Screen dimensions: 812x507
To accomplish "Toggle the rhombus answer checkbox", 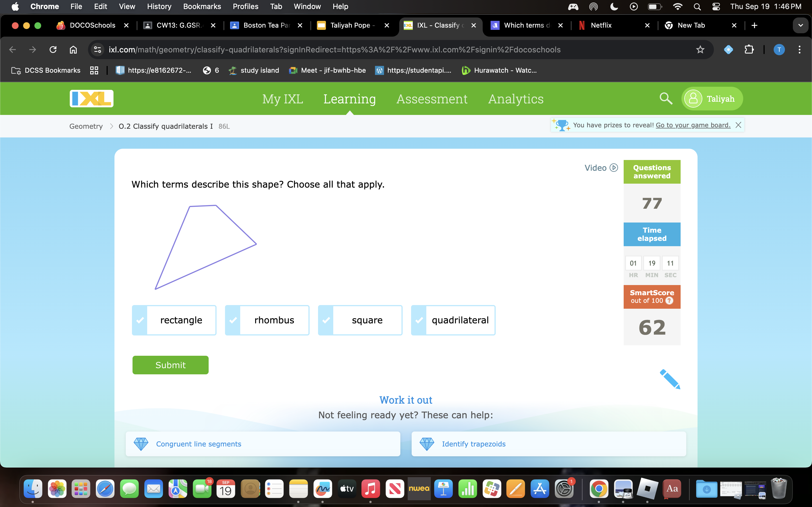I will [233, 320].
